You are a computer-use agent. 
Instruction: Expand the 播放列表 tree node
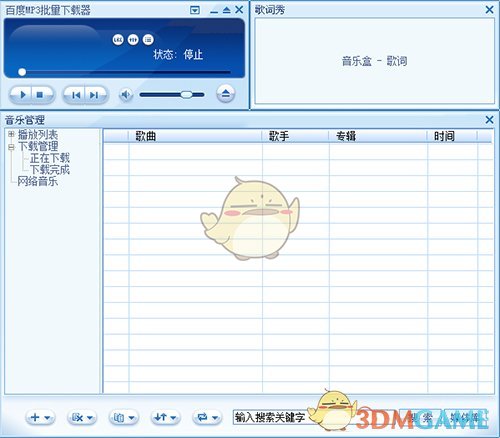pos(11,134)
